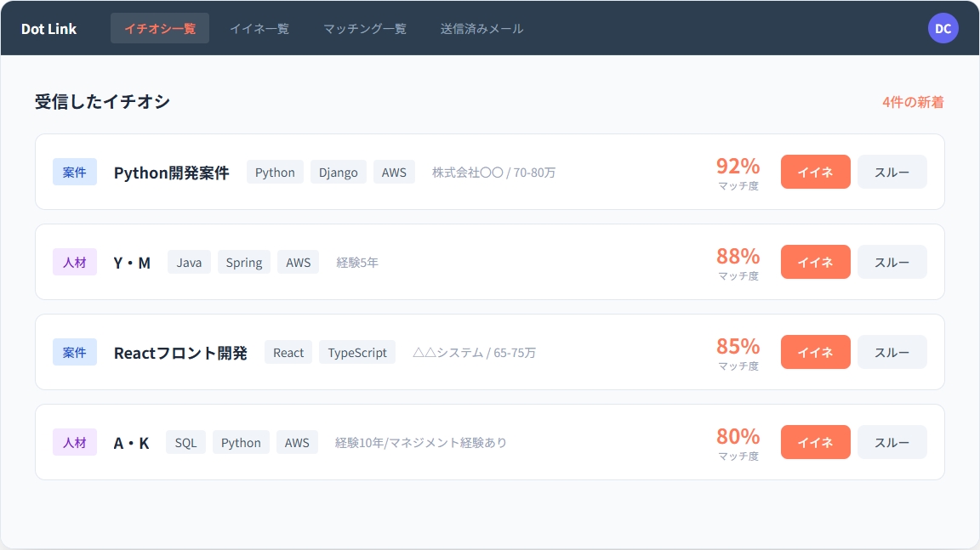Click the Dot Link logo
This screenshot has height=550, width=980.
coord(48,28)
